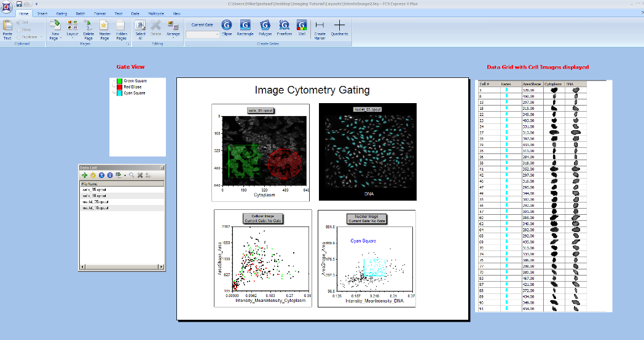Click the yellow gear icon in Data List
This screenshot has height=340, width=644.
click(x=93, y=175)
